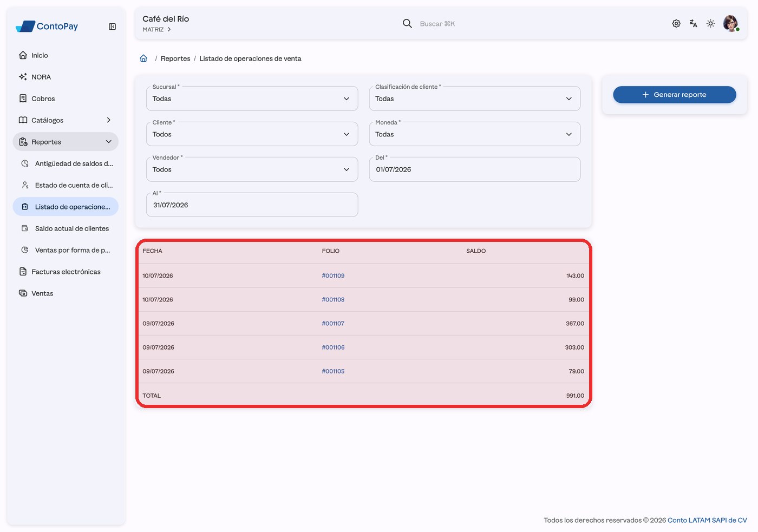Open the Vendedor dropdown

pos(252,169)
